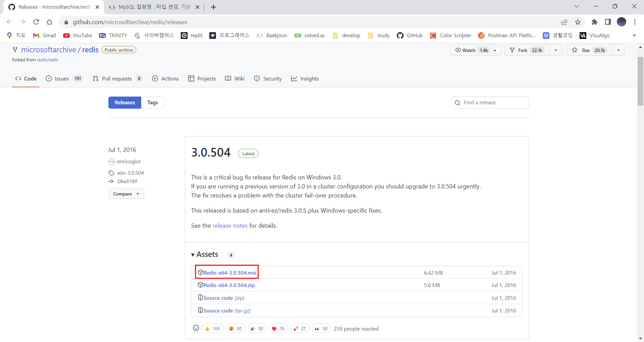Show the hidden bookmarks overflow chevron

[x=634, y=36]
